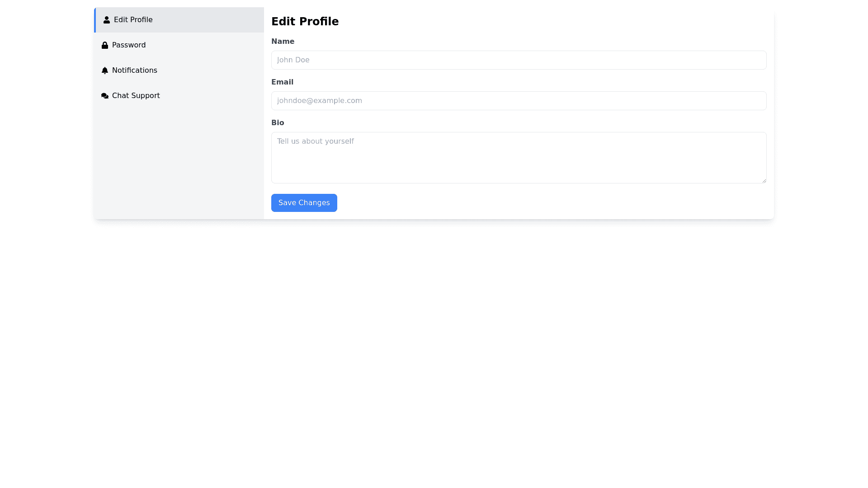Screen dimensions: 868x488
Task: Click the blue active indicator bar in sidebar
Action: [x=95, y=20]
